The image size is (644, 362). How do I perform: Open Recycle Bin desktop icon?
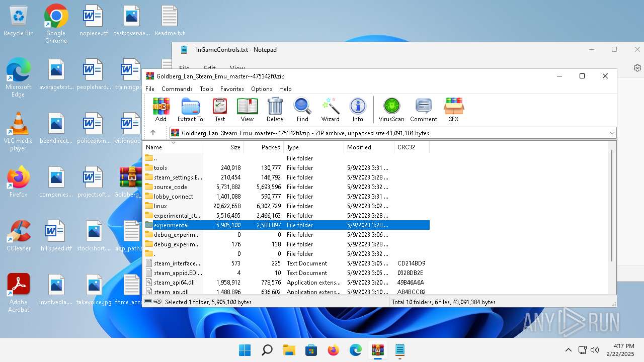tap(19, 21)
